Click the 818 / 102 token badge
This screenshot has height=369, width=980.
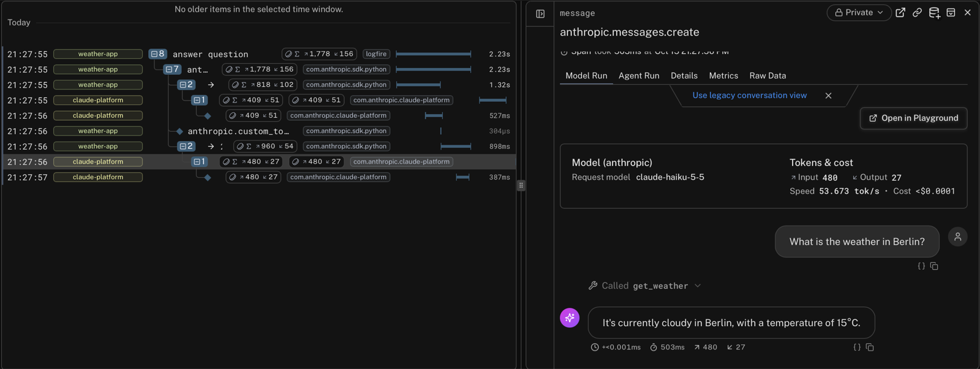(263, 85)
